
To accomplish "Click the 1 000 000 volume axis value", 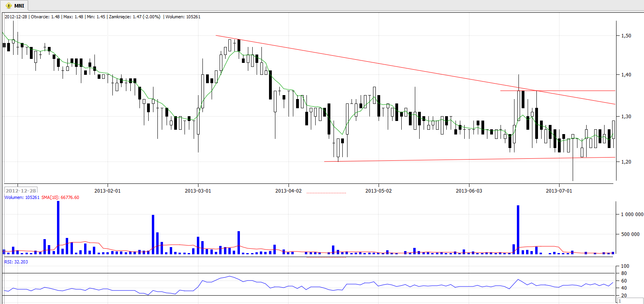I will click(x=632, y=214).
